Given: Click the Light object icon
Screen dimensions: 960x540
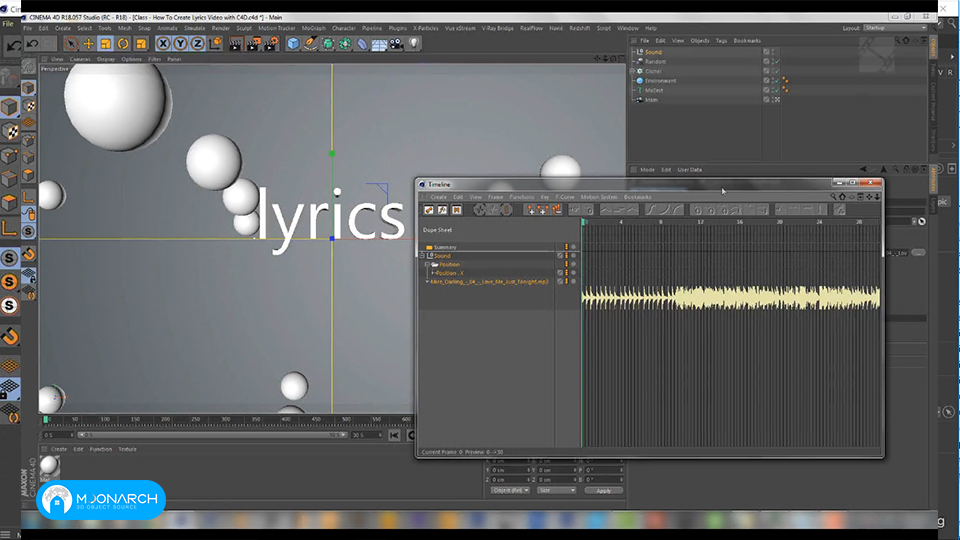Looking at the screenshot, I should [x=414, y=43].
